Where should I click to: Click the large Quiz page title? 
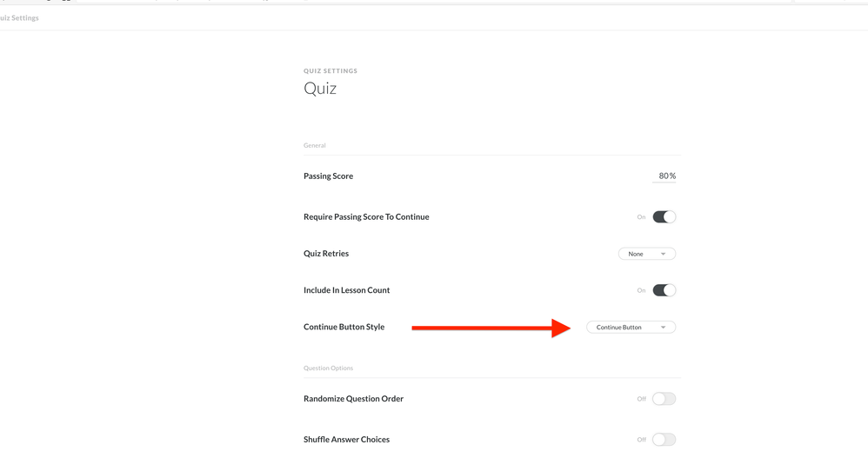(320, 89)
